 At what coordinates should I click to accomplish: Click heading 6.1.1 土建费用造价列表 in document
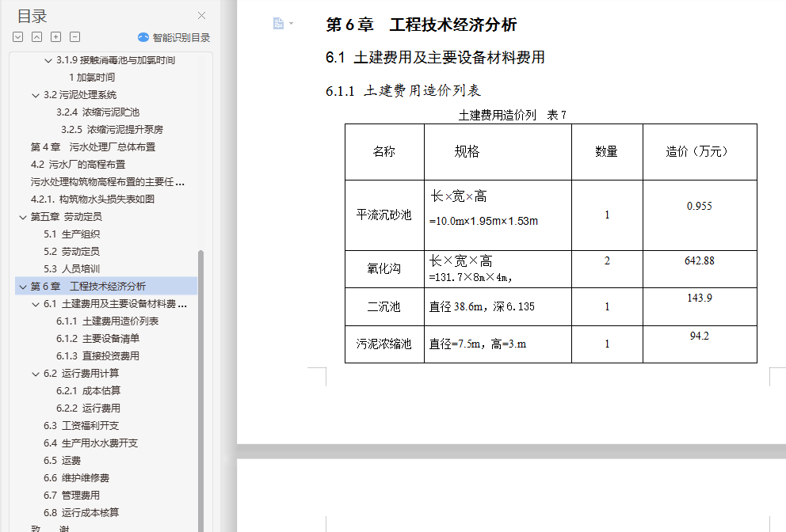[403, 91]
